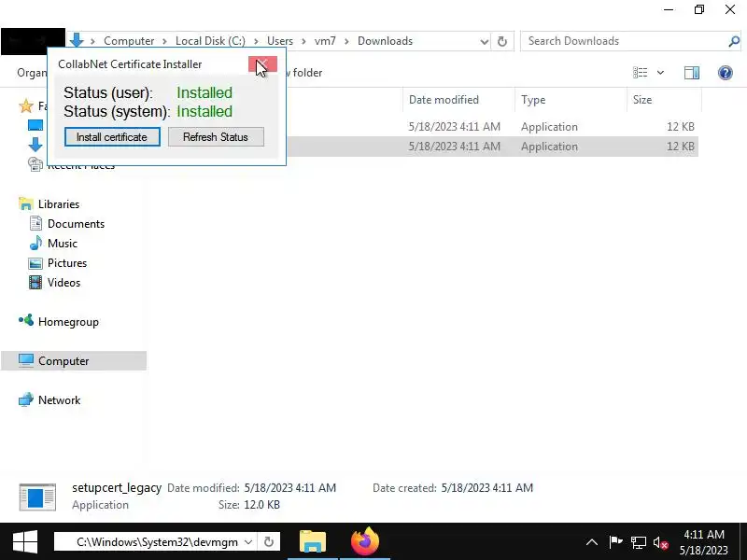Select the Computer breadcrumb in the address bar
Viewport: 747px width, 560px height.
[x=129, y=41]
